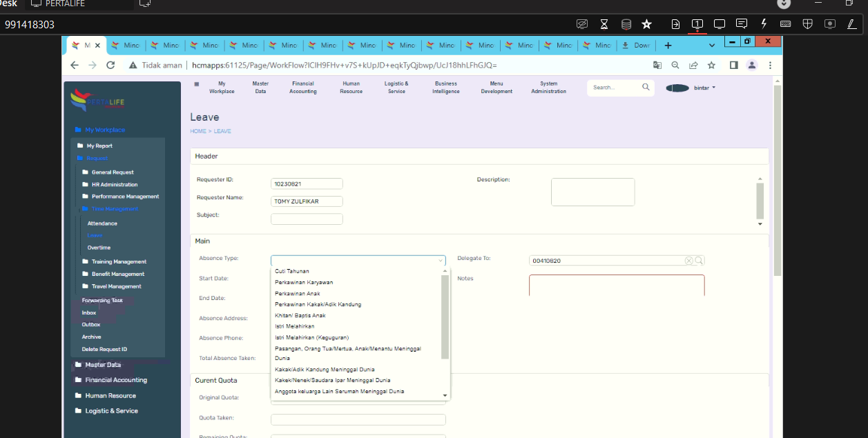Click the main page vertical scrollbar

point(778,179)
